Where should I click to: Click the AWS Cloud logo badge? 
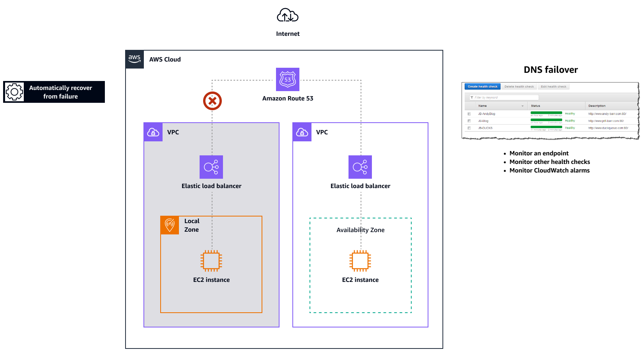(x=134, y=59)
